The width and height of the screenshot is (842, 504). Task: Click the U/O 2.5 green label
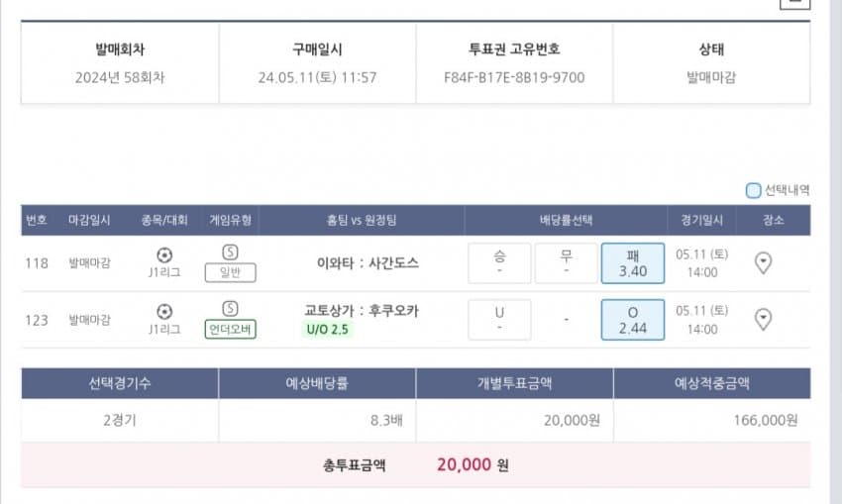click(328, 329)
